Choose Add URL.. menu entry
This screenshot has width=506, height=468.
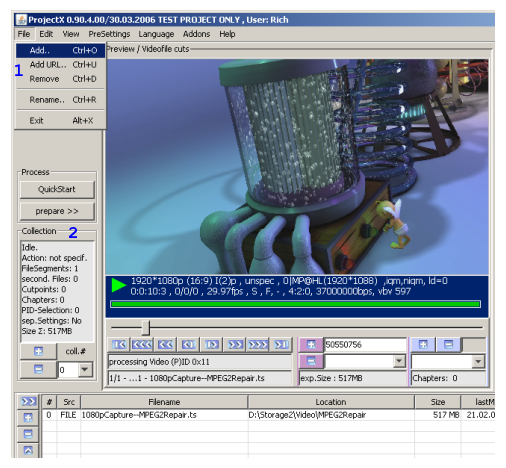click(x=61, y=65)
